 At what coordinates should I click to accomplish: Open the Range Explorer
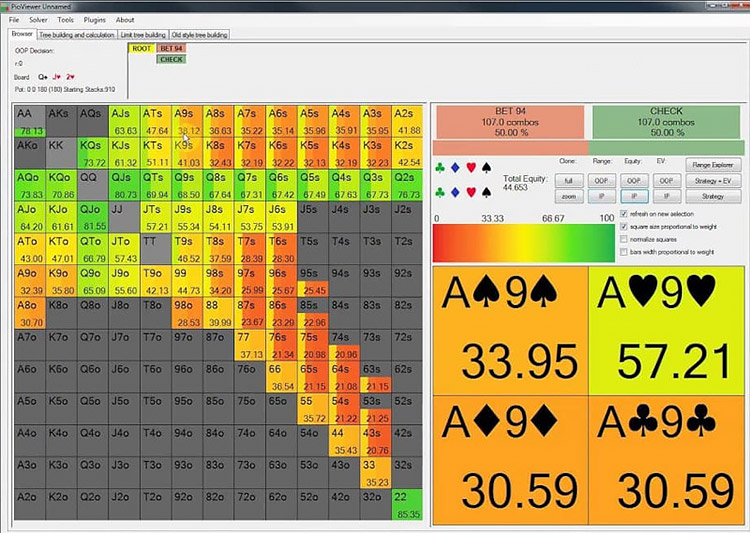pos(713,165)
